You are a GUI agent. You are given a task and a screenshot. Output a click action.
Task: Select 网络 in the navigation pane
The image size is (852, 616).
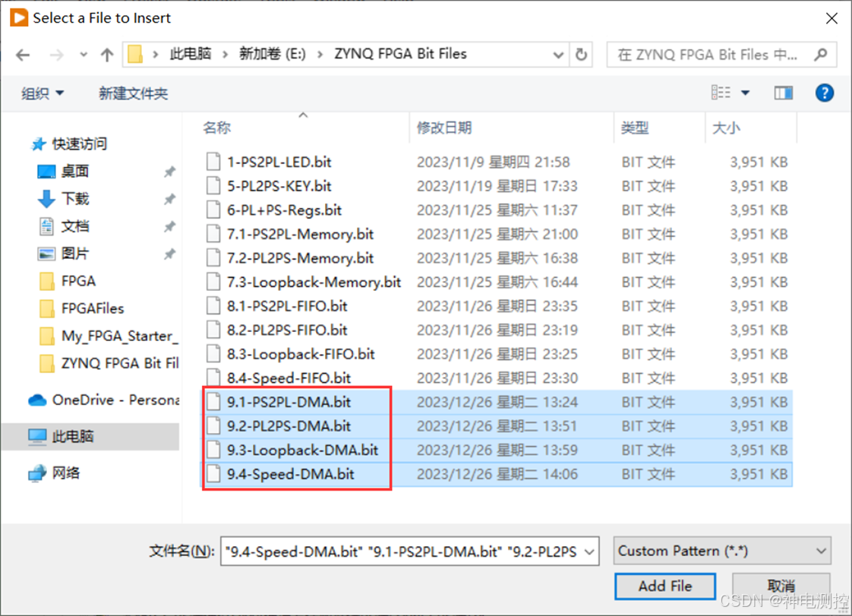point(55,473)
